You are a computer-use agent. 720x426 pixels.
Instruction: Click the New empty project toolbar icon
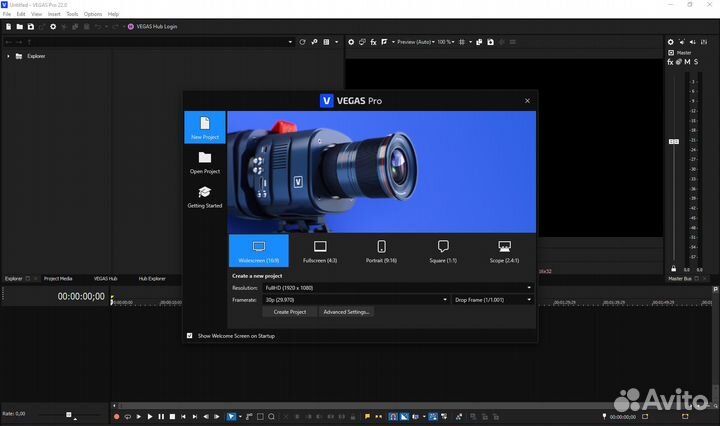pyautogui.click(x=8, y=27)
